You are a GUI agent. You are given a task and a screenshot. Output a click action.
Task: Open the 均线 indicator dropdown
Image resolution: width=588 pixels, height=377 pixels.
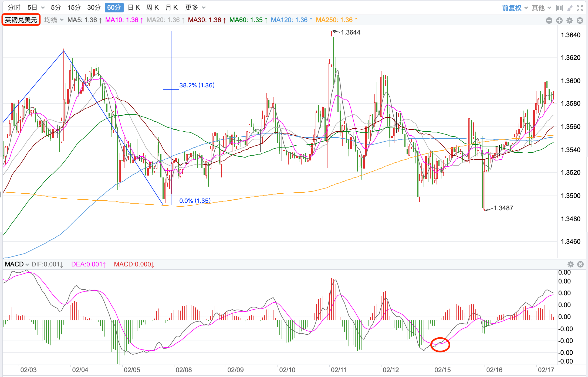pyautogui.click(x=54, y=20)
